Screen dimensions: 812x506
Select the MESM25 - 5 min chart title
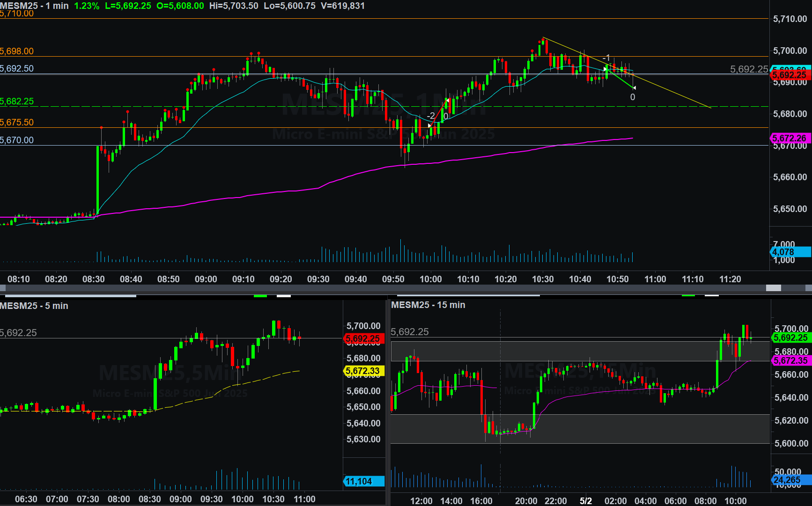click(x=34, y=306)
